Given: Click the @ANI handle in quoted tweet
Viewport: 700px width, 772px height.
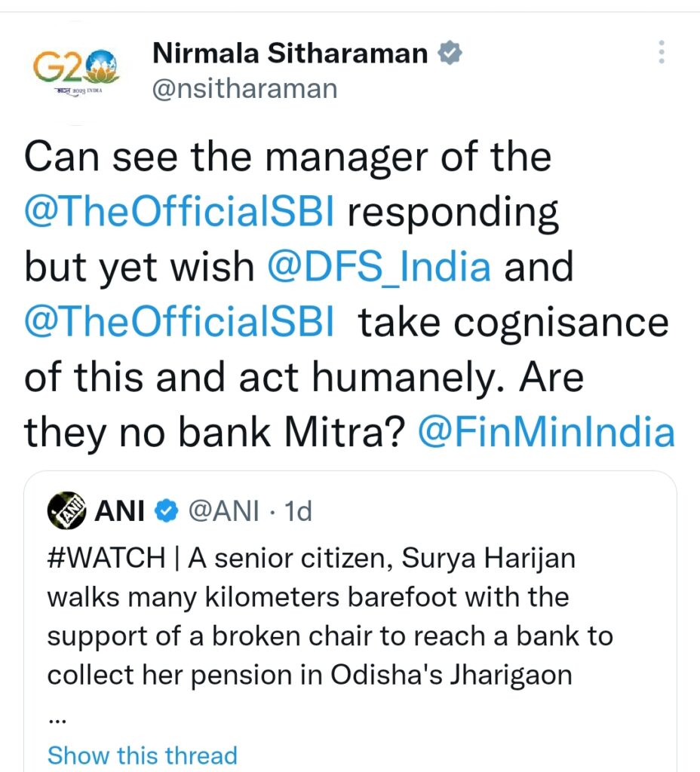Looking at the screenshot, I should point(224,511).
